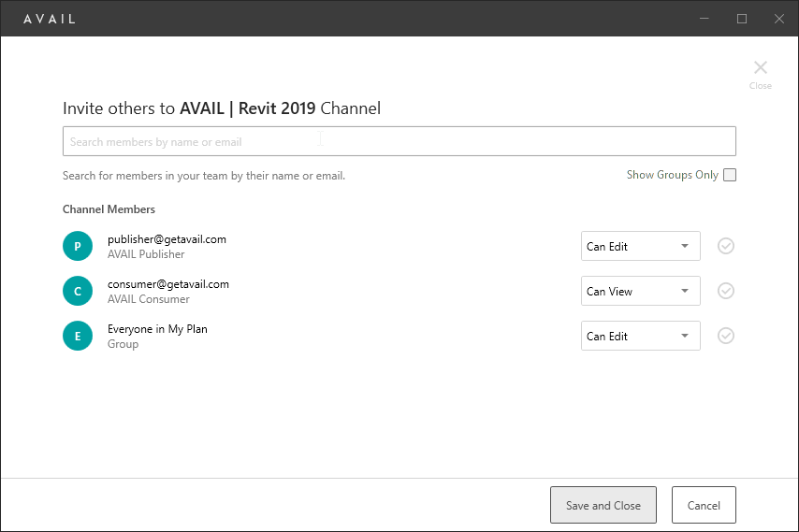Click the P avatar for publisher@getavail.com
The image size is (799, 532).
pyautogui.click(x=78, y=246)
